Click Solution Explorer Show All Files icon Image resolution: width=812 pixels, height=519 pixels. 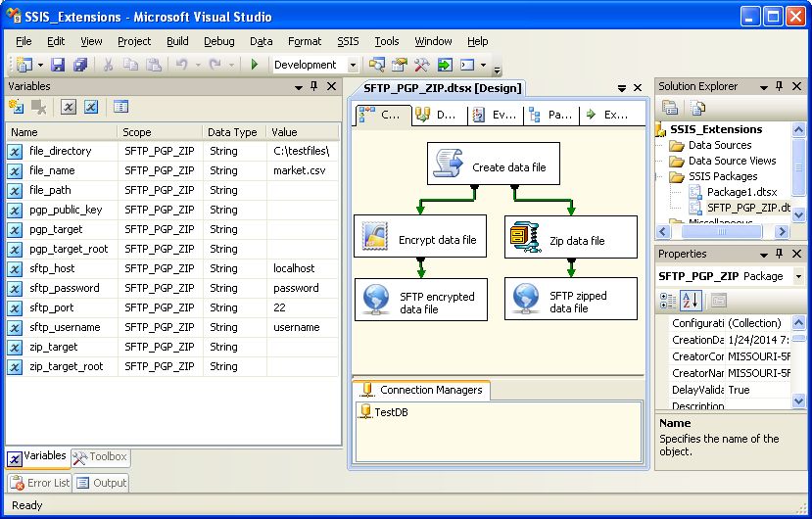698,108
